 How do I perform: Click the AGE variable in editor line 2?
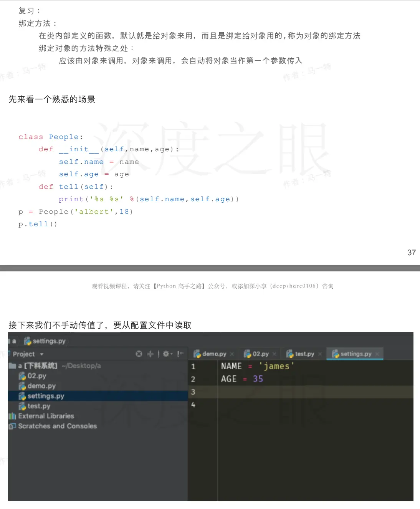pyautogui.click(x=229, y=379)
